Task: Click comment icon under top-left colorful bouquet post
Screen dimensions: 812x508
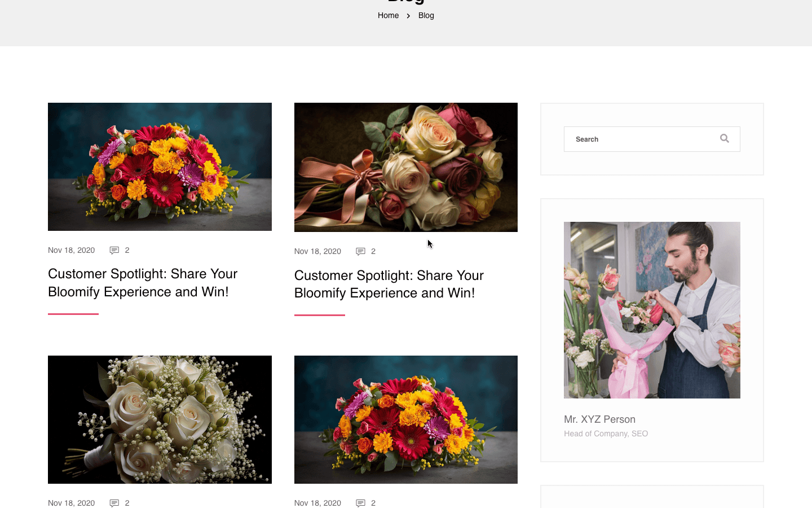Action: [114, 251]
